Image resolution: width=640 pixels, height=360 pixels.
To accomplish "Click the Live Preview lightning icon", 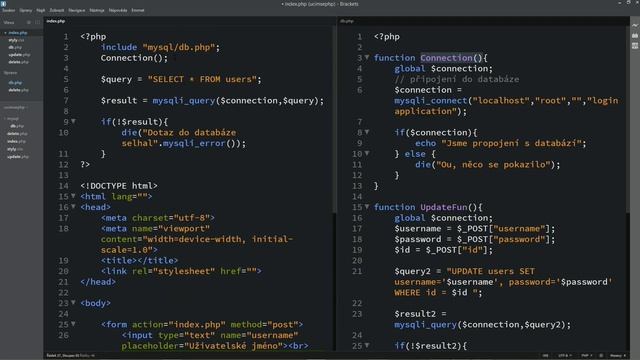I will tap(635, 25).
